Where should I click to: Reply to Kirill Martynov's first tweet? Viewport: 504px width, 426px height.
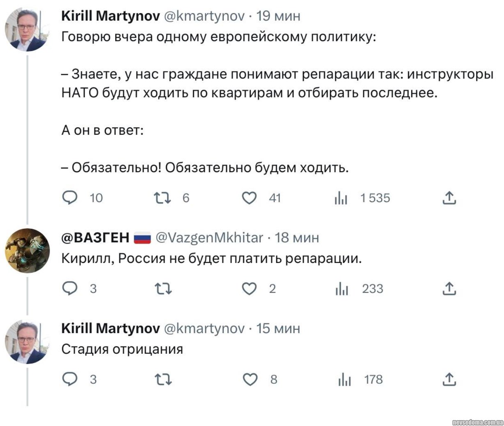70,198
